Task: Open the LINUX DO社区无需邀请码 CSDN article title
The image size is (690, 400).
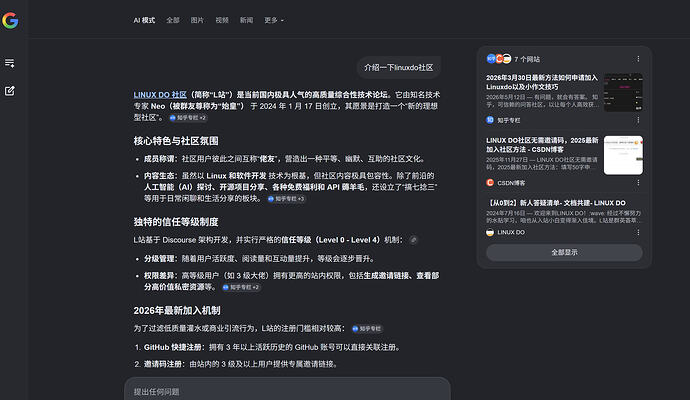Action: pyautogui.click(x=542, y=145)
